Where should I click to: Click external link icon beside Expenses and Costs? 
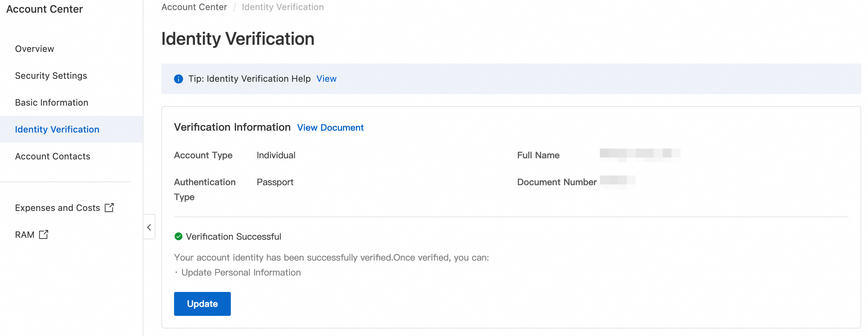[109, 208]
